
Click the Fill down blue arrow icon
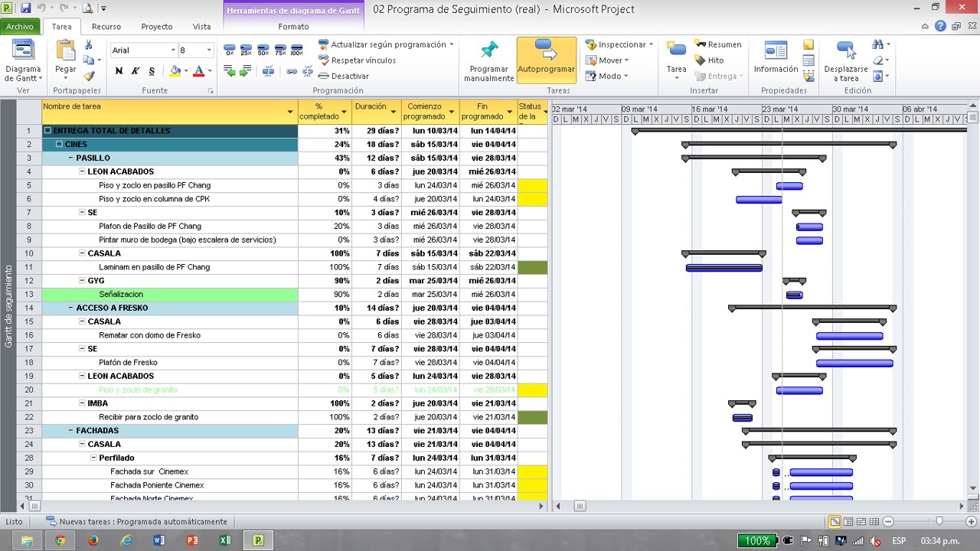point(877,77)
